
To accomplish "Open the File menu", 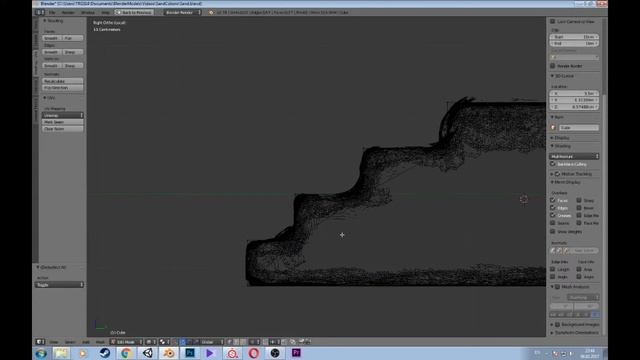I will tap(52, 13).
